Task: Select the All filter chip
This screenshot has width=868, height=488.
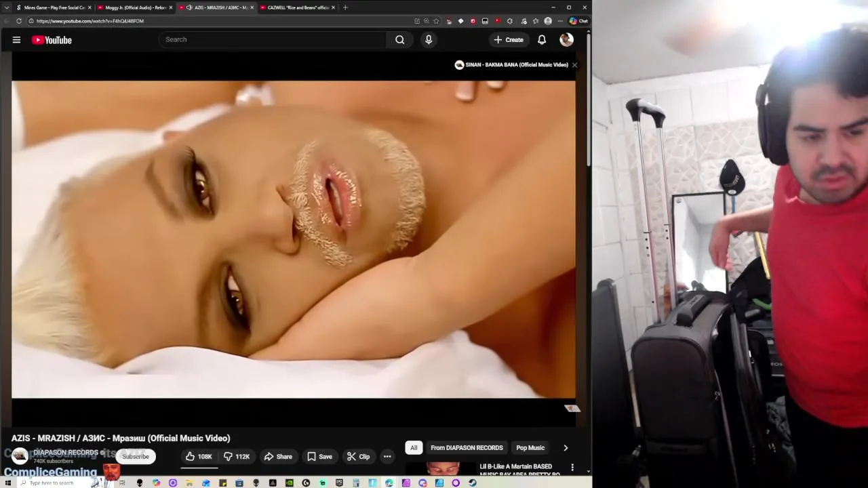Action: 414,448
